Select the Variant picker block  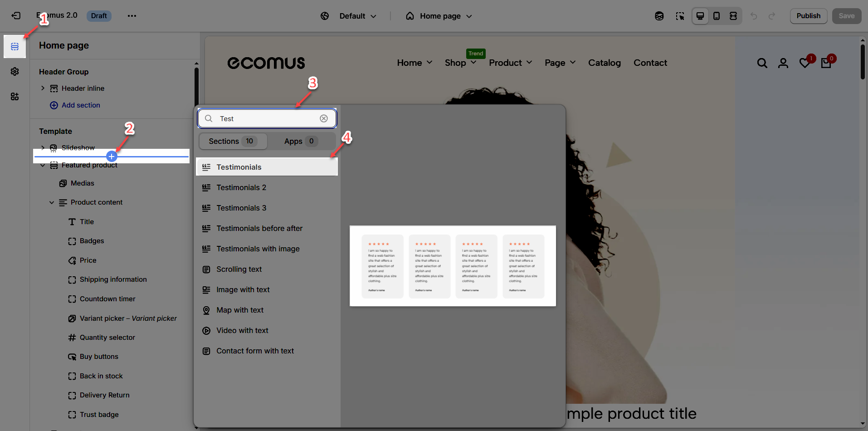coord(128,318)
